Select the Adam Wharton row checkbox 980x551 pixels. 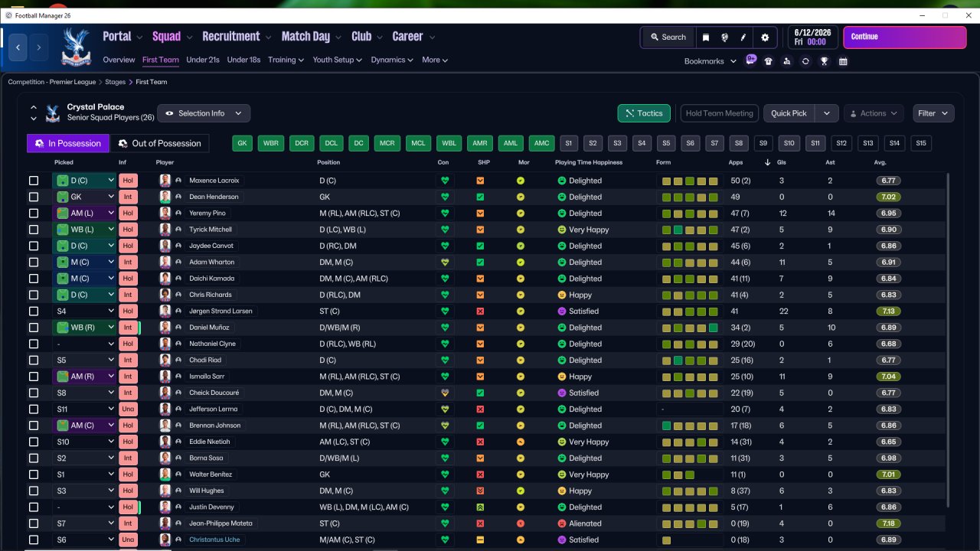tap(34, 262)
